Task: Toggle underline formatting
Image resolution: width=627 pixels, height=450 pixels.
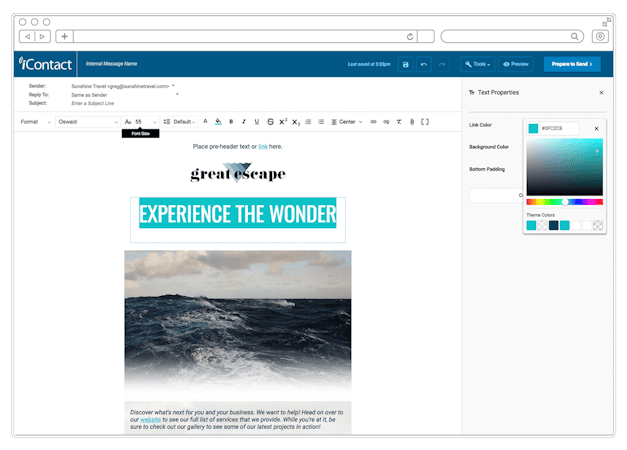Action: pyautogui.click(x=257, y=122)
